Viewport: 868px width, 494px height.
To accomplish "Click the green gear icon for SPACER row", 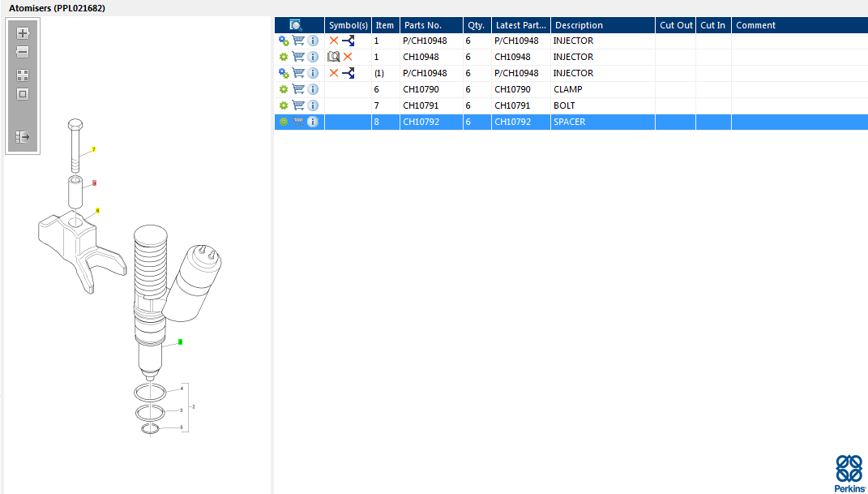I will pyautogui.click(x=284, y=122).
